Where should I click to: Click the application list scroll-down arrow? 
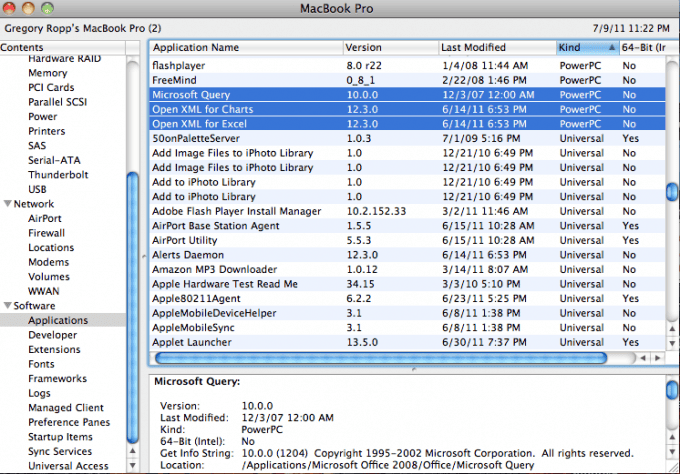[672, 343]
